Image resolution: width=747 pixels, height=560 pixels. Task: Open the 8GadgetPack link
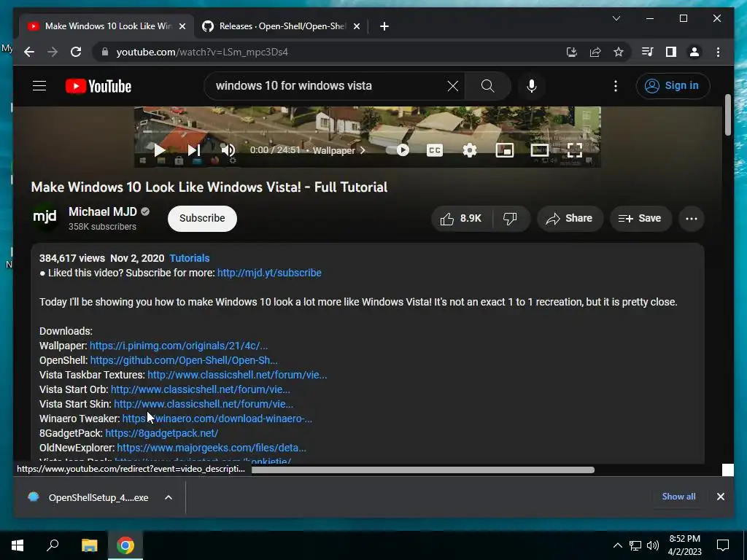coord(161,433)
